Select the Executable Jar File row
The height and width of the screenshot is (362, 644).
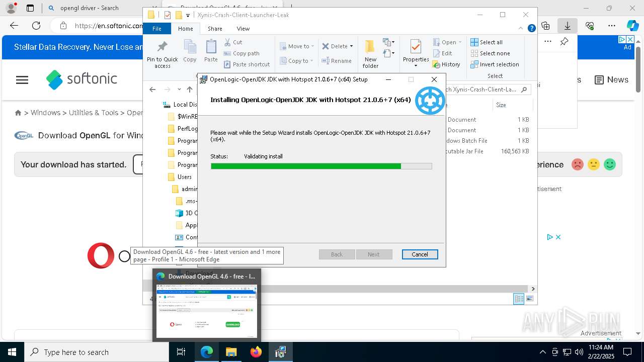coord(488,151)
